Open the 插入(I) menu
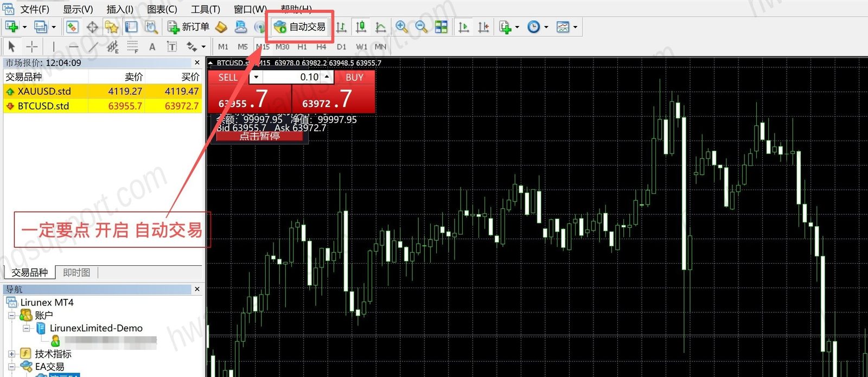 click(x=120, y=9)
